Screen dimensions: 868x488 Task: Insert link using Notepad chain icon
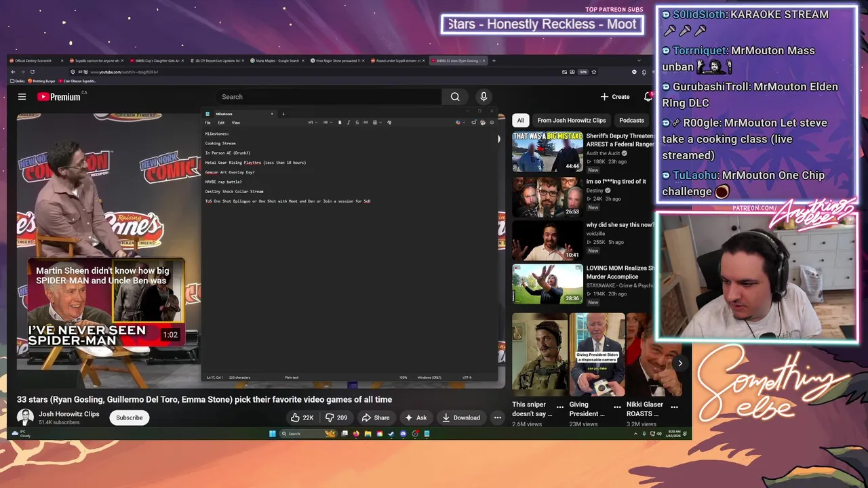pyautogui.click(x=366, y=123)
